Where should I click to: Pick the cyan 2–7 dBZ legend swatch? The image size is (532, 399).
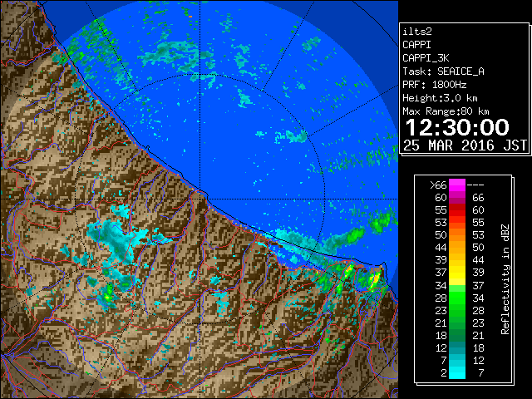[x=457, y=373]
